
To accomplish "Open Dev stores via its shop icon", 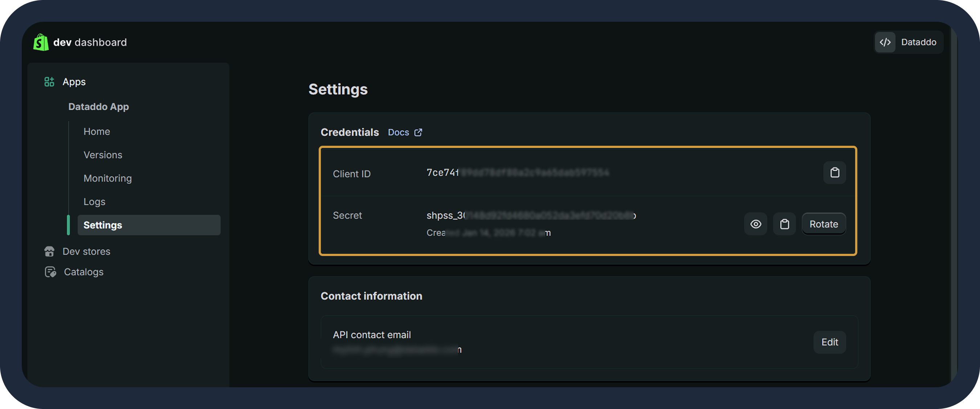I will pos(50,251).
